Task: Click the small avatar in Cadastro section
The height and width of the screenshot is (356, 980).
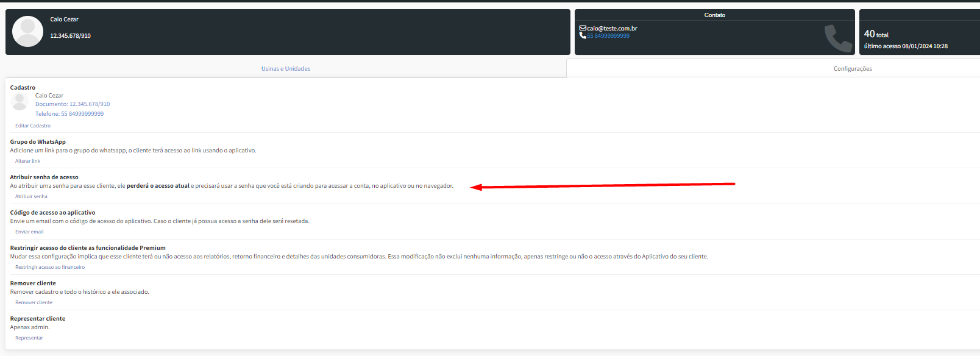Action: pyautogui.click(x=20, y=102)
